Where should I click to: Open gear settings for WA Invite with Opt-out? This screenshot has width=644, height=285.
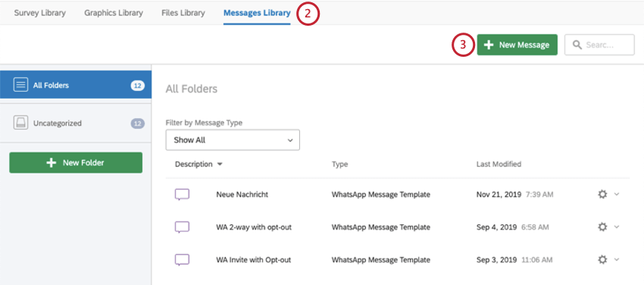click(x=602, y=259)
